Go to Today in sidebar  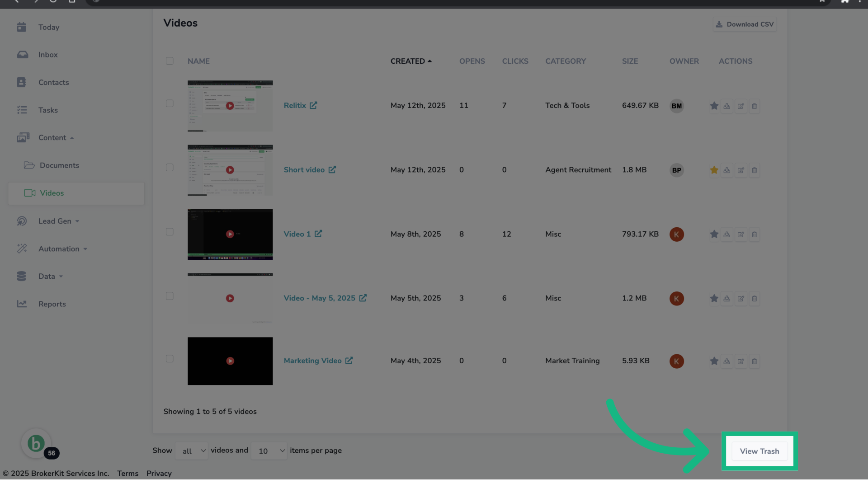[x=49, y=27]
